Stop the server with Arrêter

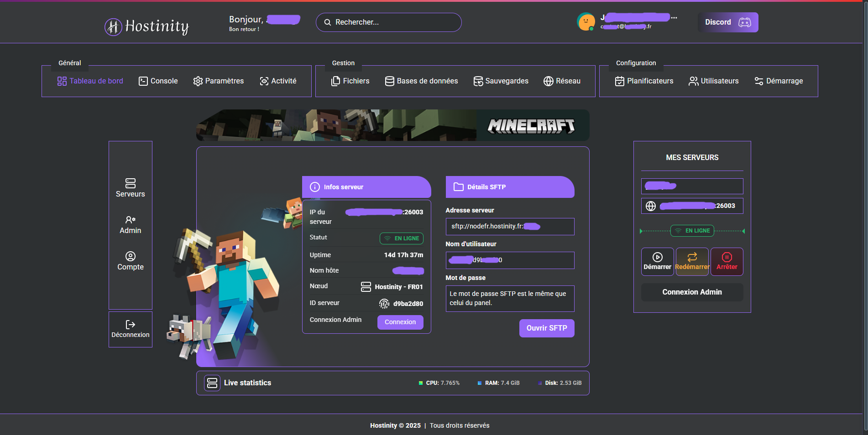point(727,262)
